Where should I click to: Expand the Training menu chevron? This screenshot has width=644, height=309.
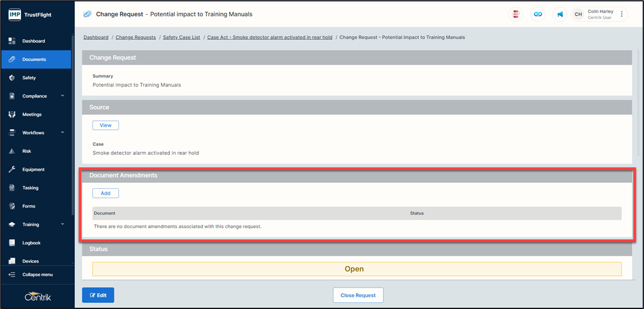click(63, 224)
